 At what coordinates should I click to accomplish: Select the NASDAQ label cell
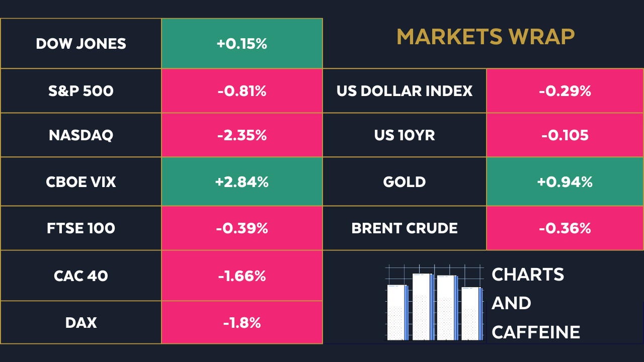click(x=81, y=135)
